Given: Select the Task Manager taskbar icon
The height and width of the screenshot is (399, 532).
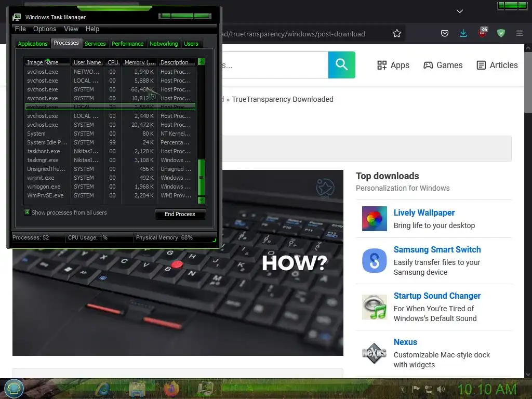Looking at the screenshot, I should [205, 389].
